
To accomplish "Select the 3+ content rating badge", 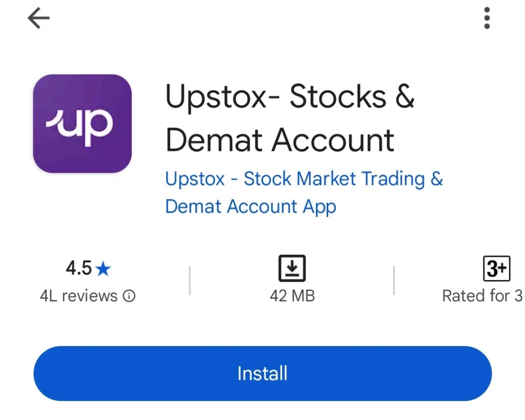I will [x=496, y=267].
